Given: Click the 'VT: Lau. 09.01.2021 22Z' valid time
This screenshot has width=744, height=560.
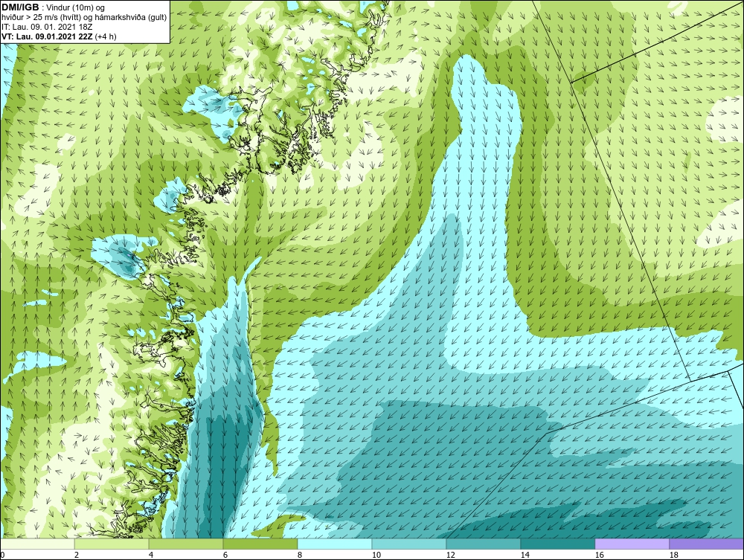Looking at the screenshot, I should pyautogui.click(x=48, y=36).
